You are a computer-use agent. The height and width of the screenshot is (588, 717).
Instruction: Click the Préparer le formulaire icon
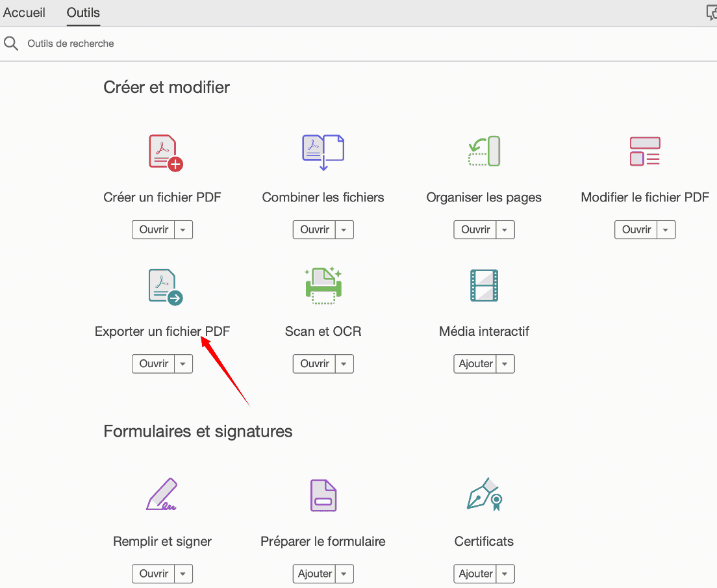click(323, 495)
